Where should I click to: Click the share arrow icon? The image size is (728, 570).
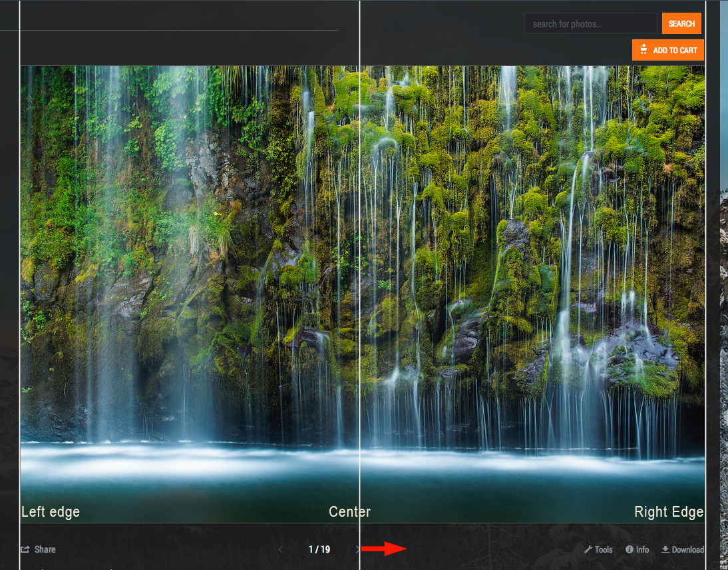click(25, 549)
